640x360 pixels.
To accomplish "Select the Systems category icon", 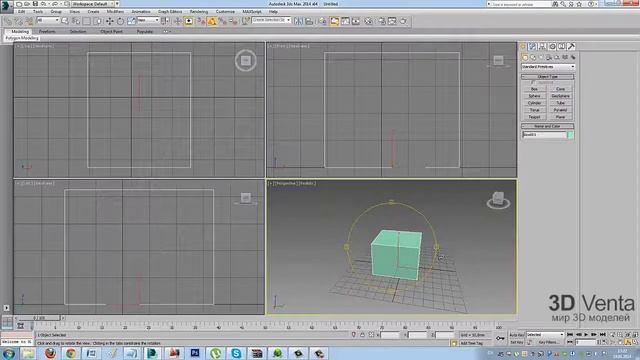I will 573,58.
